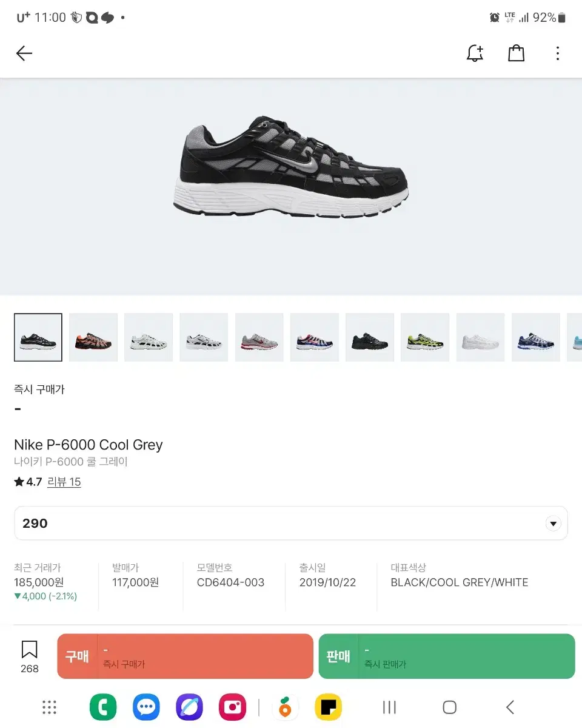The width and height of the screenshot is (582, 728).
Task: Open the 리뷰 15 reviews link
Action: tap(64, 482)
